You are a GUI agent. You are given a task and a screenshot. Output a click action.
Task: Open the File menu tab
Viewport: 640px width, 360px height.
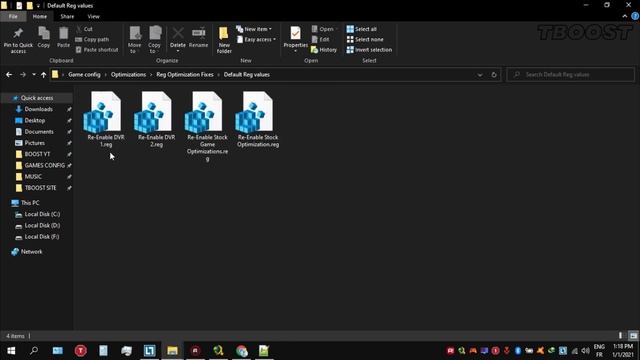coord(13,16)
